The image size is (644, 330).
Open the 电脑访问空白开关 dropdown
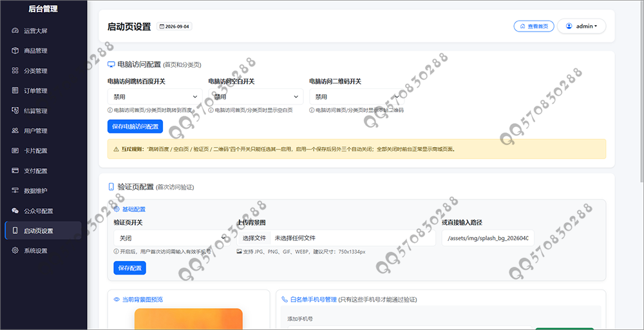point(256,97)
